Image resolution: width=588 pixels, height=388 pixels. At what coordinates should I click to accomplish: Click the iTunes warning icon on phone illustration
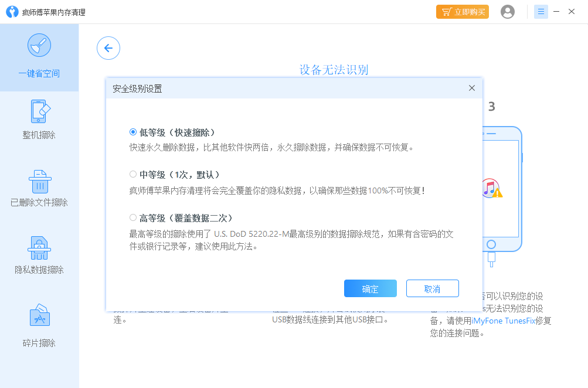point(492,188)
